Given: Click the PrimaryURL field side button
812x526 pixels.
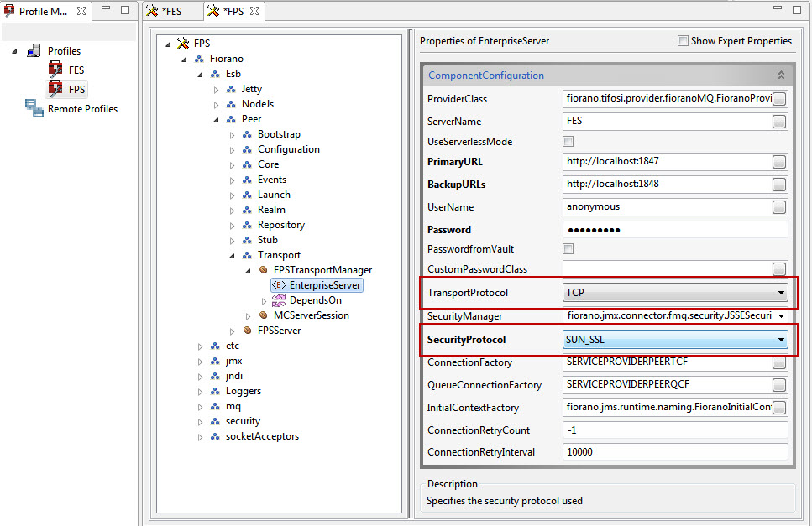Looking at the screenshot, I should point(779,162).
